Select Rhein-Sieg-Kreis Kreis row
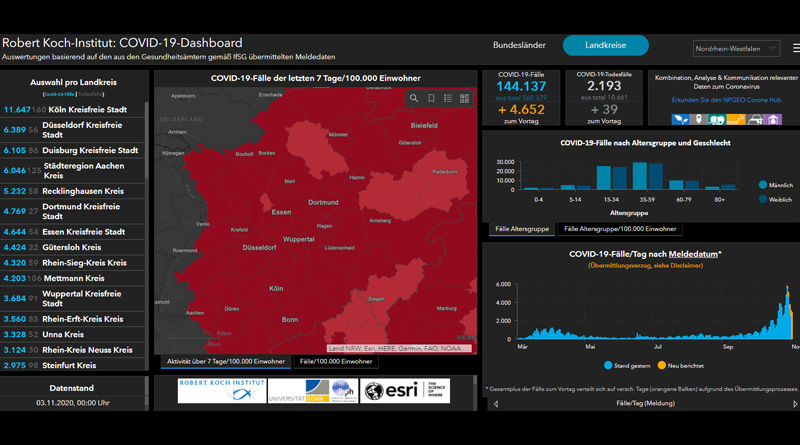Image resolution: width=800 pixels, height=445 pixels. coord(72,263)
